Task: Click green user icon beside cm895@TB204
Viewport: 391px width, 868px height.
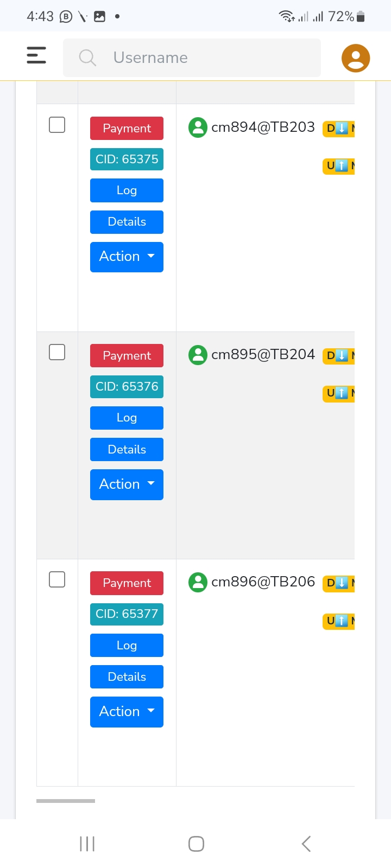Action: coord(198,355)
